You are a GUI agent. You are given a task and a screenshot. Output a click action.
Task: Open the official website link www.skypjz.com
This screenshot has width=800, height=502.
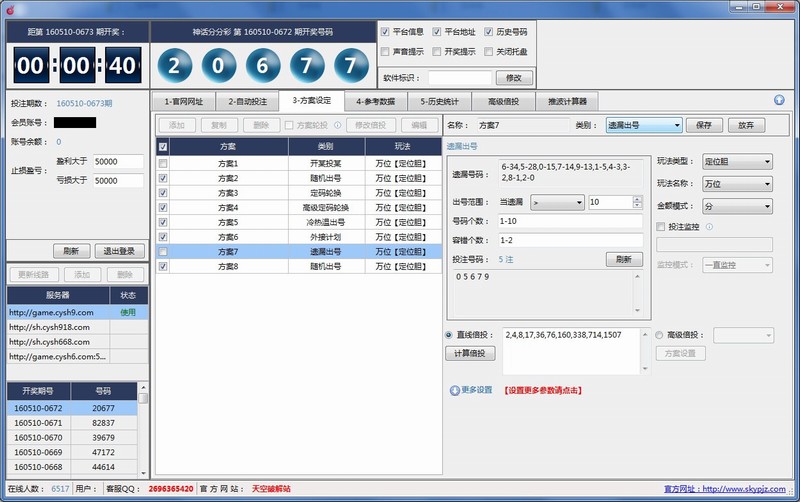746,489
